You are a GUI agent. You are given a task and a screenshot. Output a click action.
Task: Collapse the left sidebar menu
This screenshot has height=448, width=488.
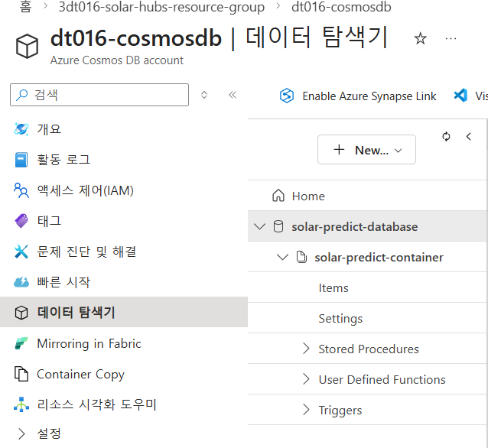[233, 95]
